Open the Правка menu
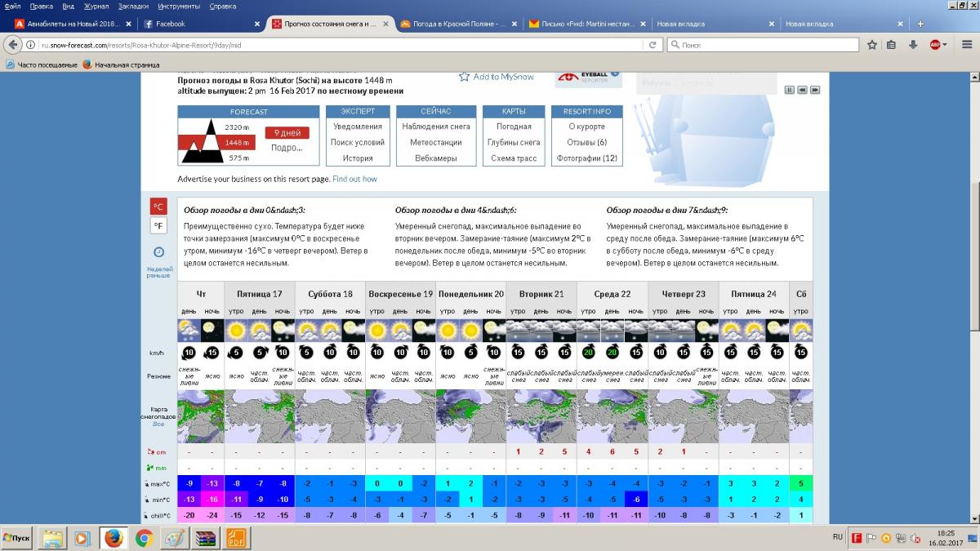 click(42, 6)
